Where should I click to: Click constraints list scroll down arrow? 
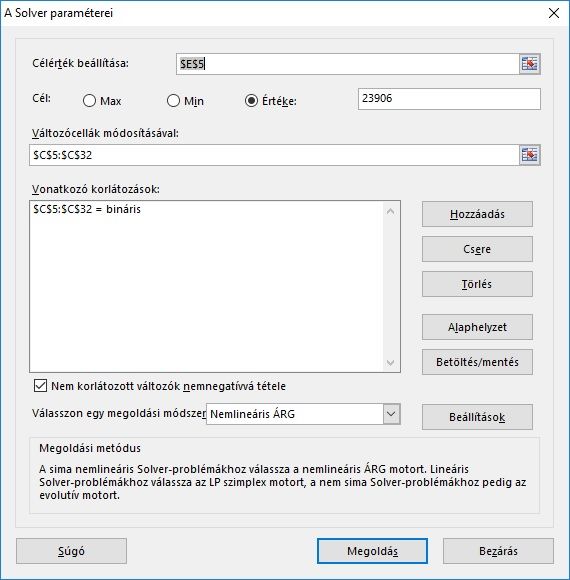pos(390,362)
